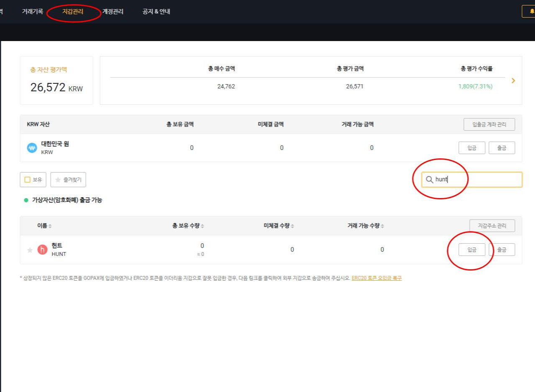Click 입금 in the HUNT row
Viewport: 535px width, 392px height.
click(472, 250)
